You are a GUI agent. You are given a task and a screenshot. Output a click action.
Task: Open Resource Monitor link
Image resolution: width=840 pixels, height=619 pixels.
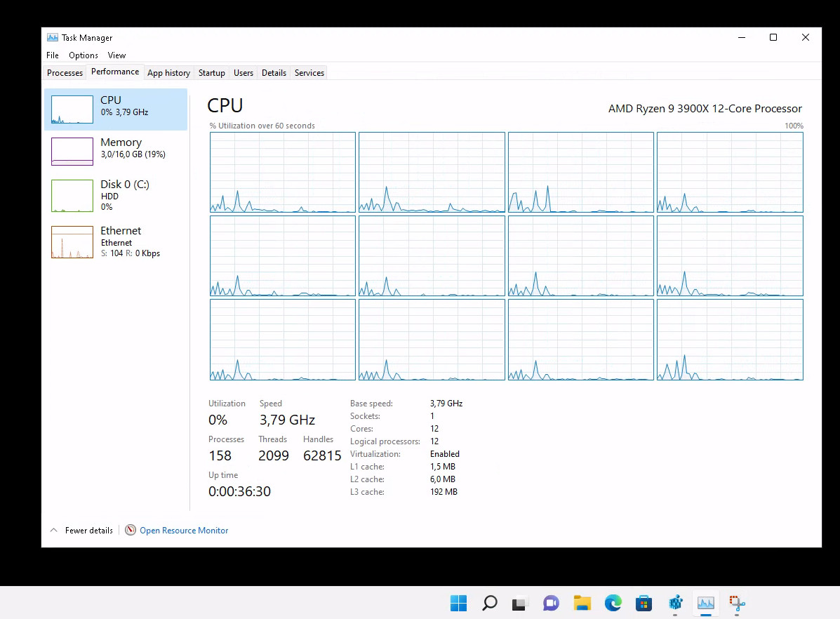184,531
